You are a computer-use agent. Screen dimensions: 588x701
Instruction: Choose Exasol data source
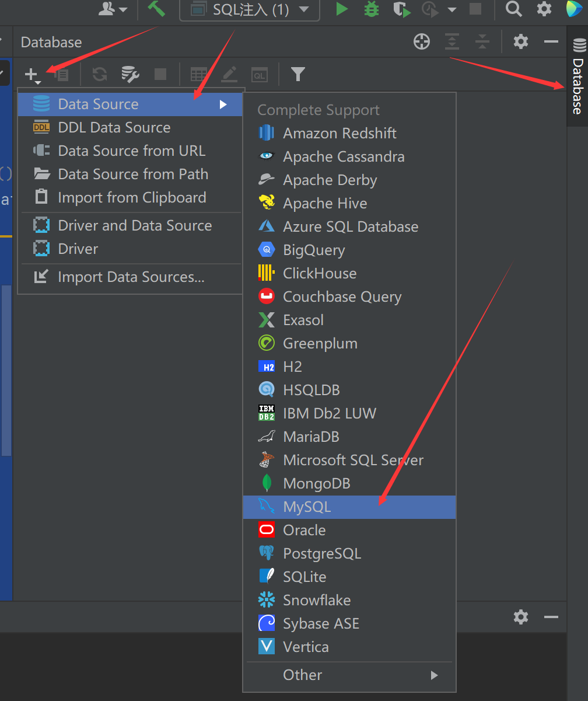(x=349, y=320)
